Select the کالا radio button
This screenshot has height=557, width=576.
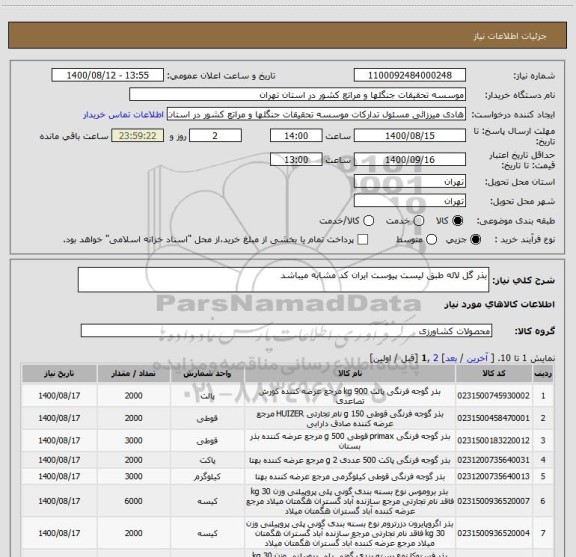pos(458,221)
